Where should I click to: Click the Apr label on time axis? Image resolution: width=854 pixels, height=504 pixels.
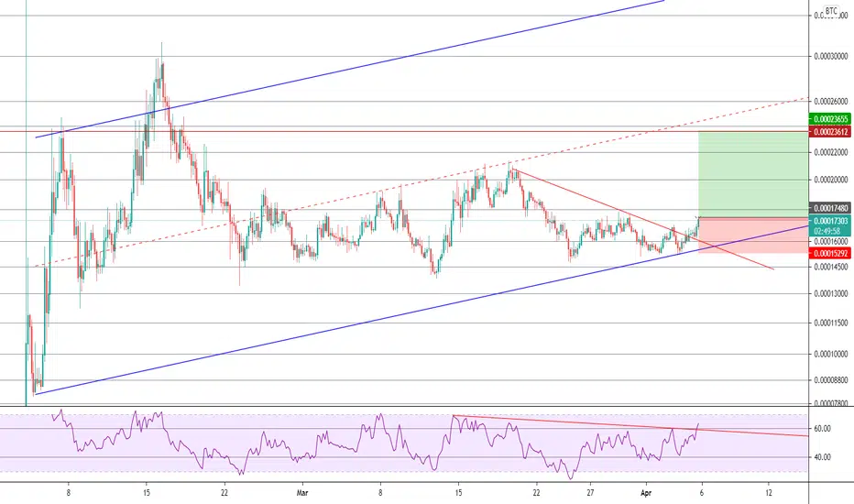point(646,493)
